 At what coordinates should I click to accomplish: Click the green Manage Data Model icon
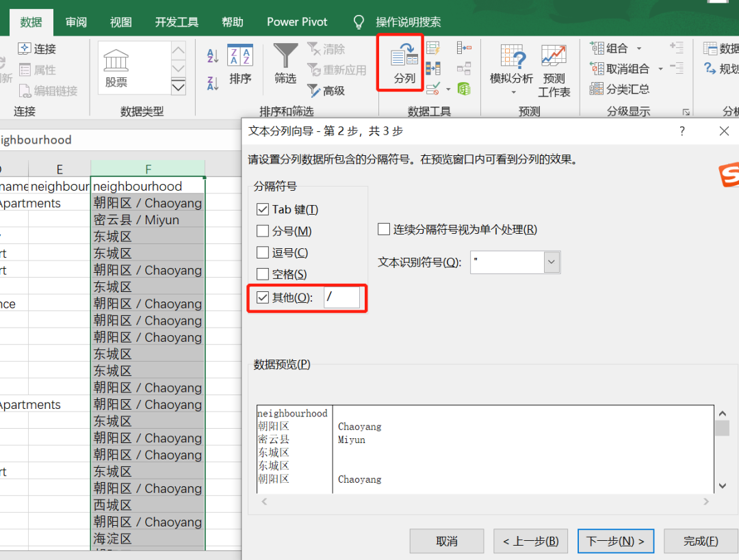pyautogui.click(x=464, y=88)
